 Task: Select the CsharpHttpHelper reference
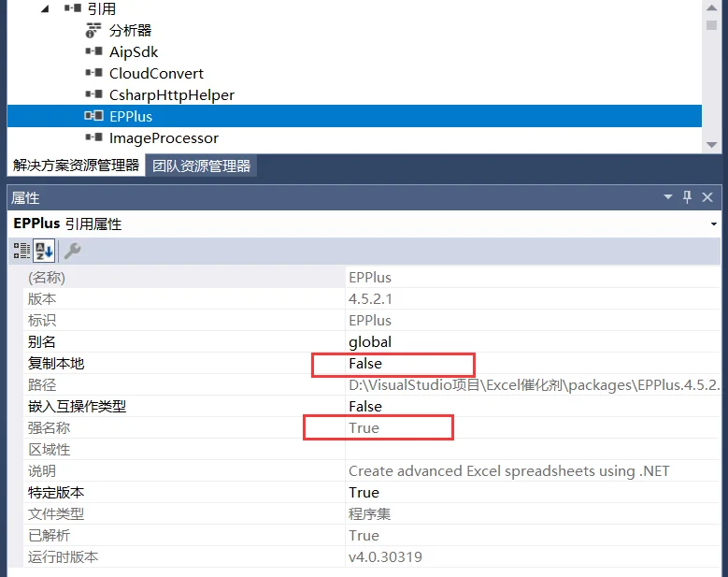172,94
